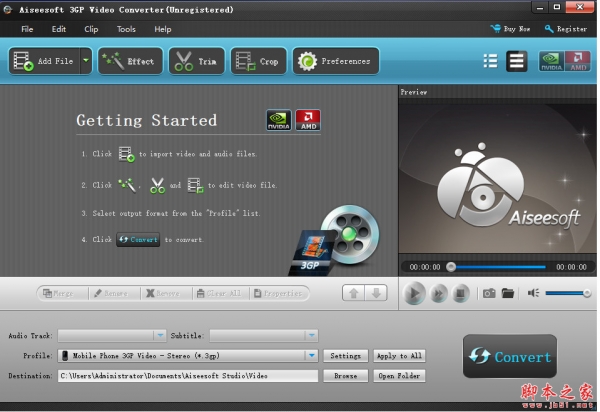Image resolution: width=600 pixels, height=412 pixels.
Task: Select the Crop tool
Action: (258, 62)
